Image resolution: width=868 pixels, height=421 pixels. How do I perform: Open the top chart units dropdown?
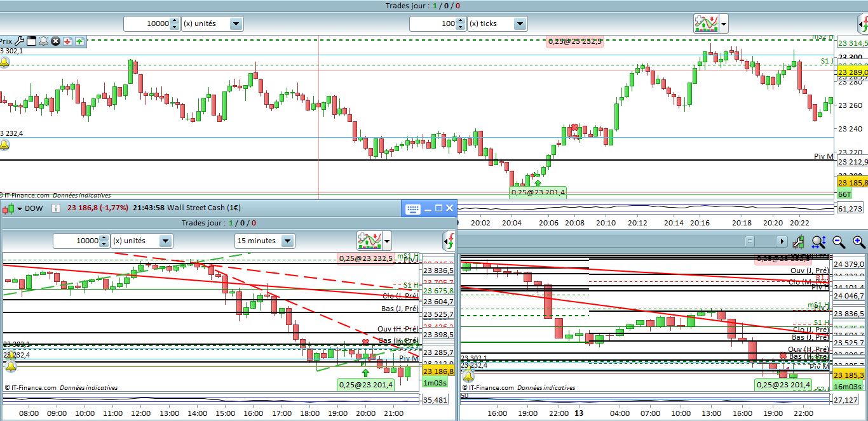point(236,23)
